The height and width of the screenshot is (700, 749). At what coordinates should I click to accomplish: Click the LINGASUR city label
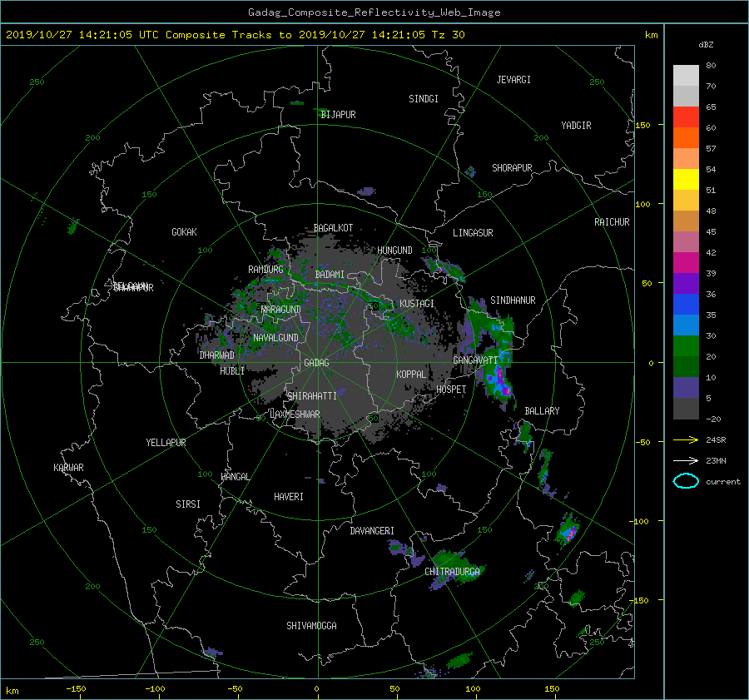[473, 233]
